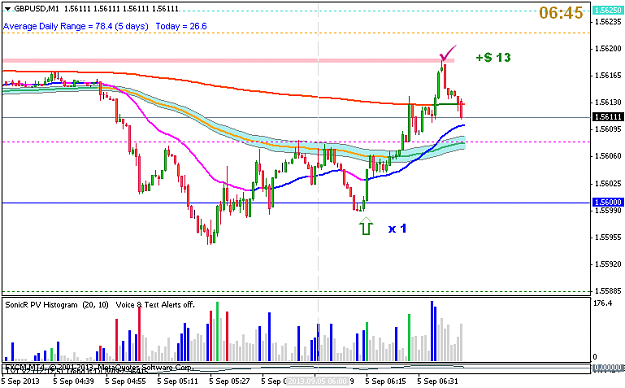Click the 5 Sep 04:55 time axis label
The image size is (625, 388).
point(126,381)
